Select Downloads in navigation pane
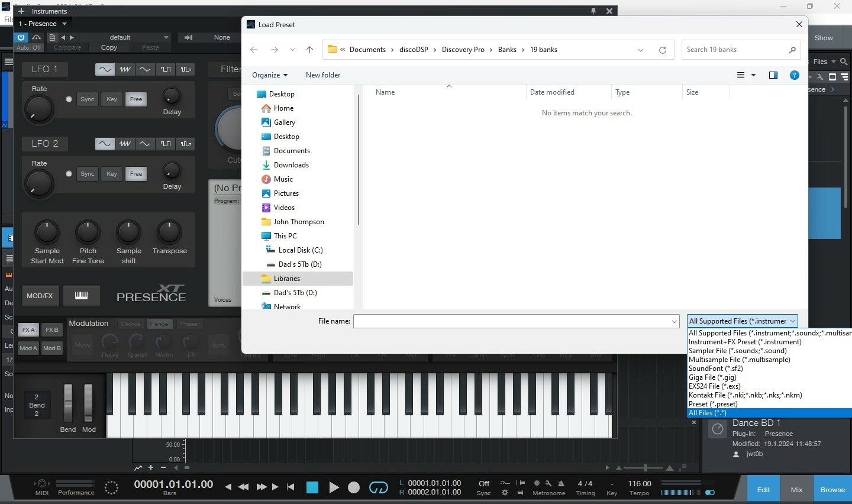The image size is (852, 504). (291, 165)
